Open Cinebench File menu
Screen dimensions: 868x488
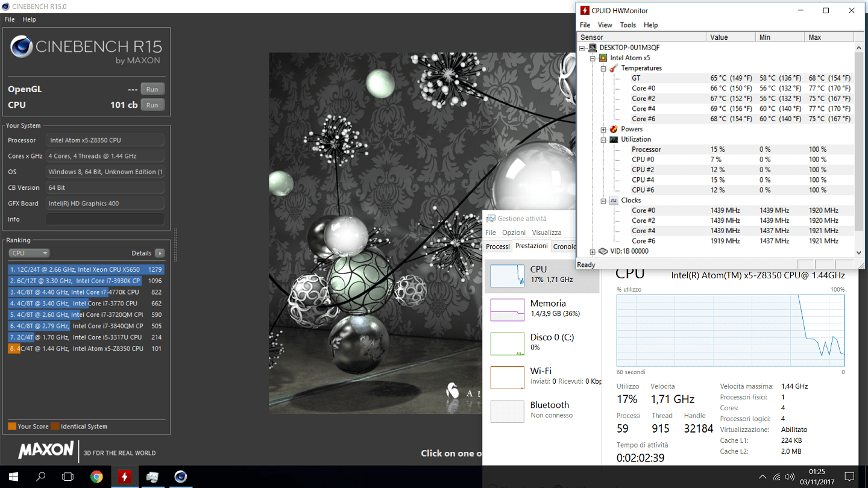click(x=10, y=19)
